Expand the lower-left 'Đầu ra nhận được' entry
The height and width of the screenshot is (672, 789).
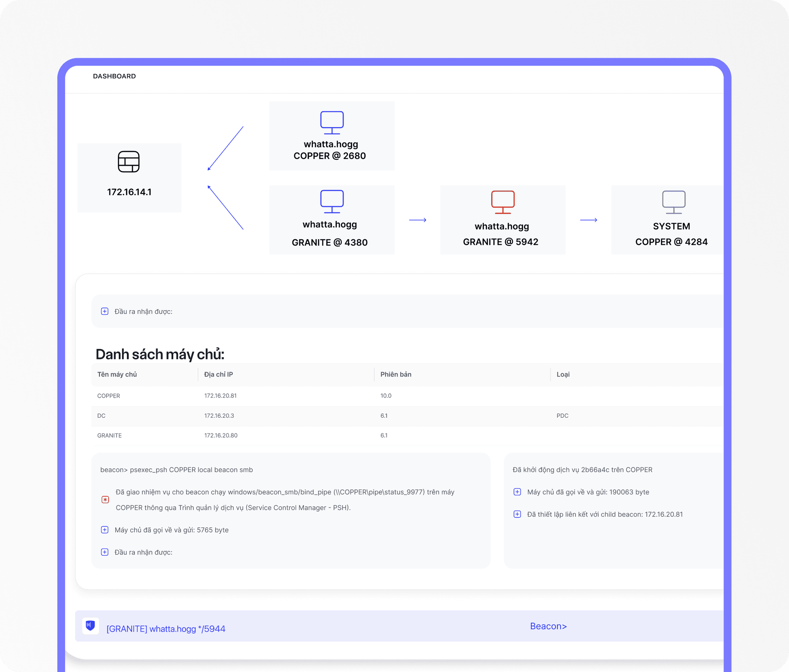pos(104,552)
